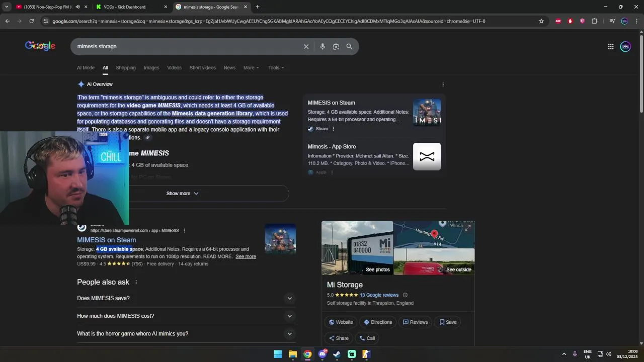Open the Google account avatar
Image resolution: width=644 pixels, height=362 pixels.
click(x=625, y=46)
